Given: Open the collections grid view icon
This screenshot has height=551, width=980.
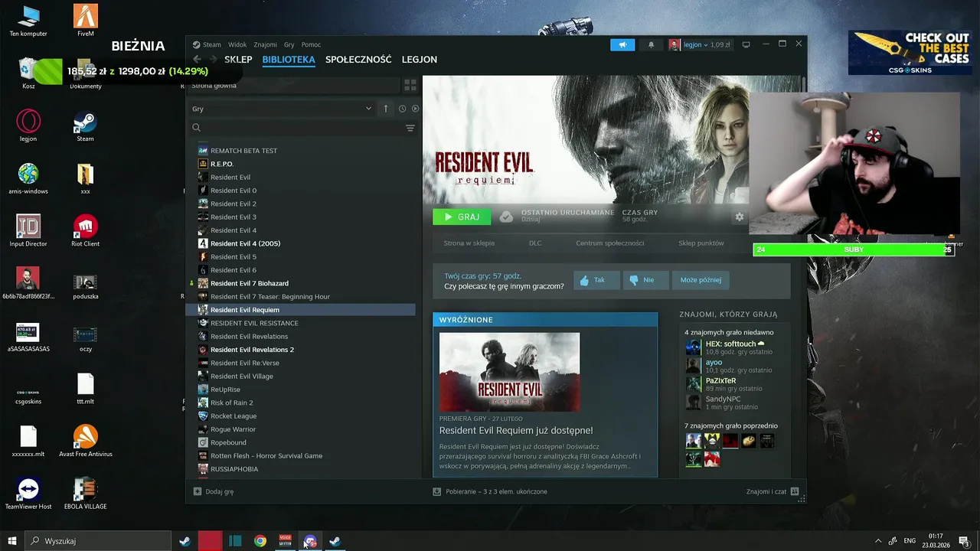Looking at the screenshot, I should (x=410, y=85).
